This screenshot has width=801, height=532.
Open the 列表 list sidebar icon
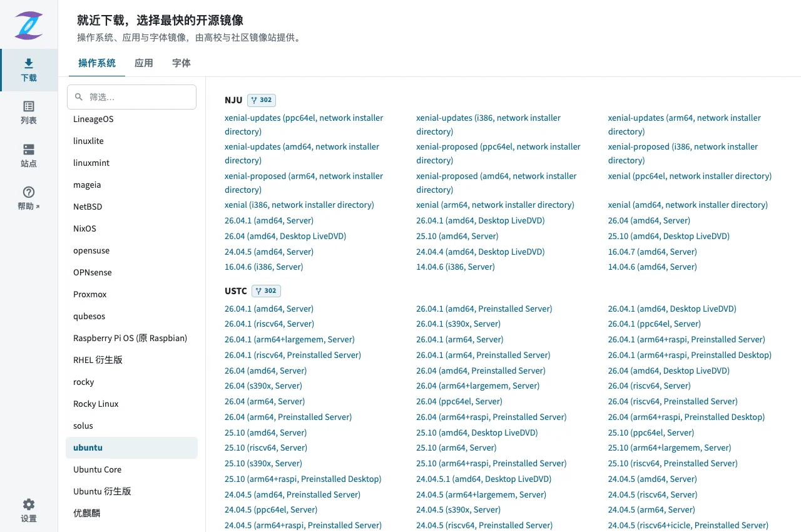point(29,113)
